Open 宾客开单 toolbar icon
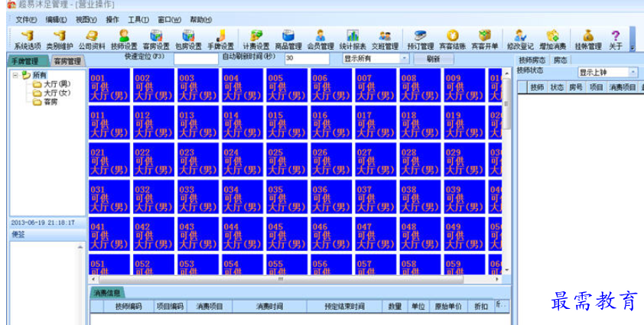Screen dimensions: 644x325 (485, 41)
